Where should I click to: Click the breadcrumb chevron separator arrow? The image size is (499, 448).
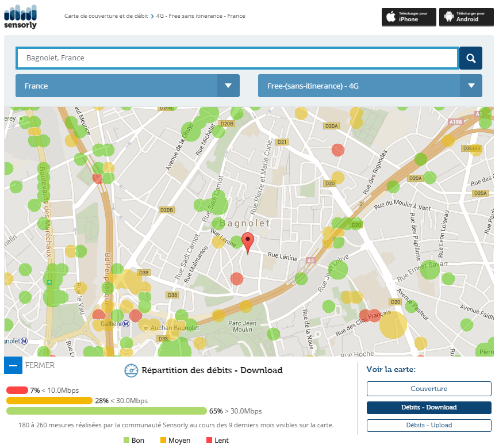(152, 16)
